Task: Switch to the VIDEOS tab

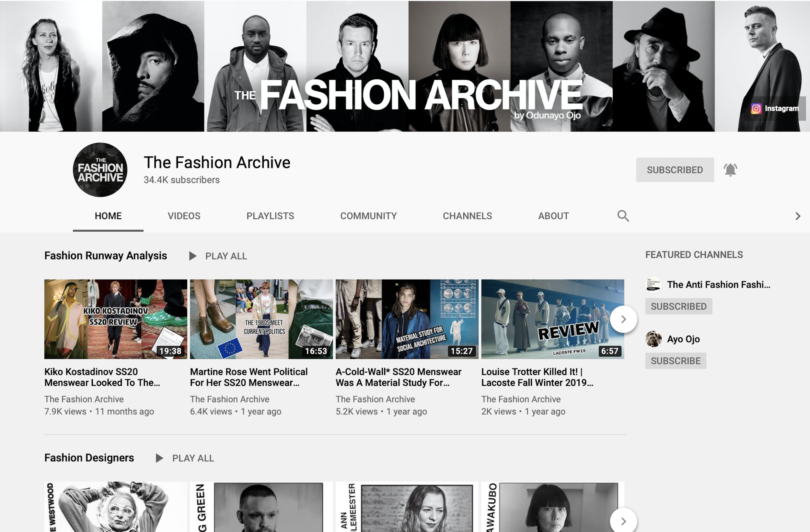Action: (x=184, y=216)
